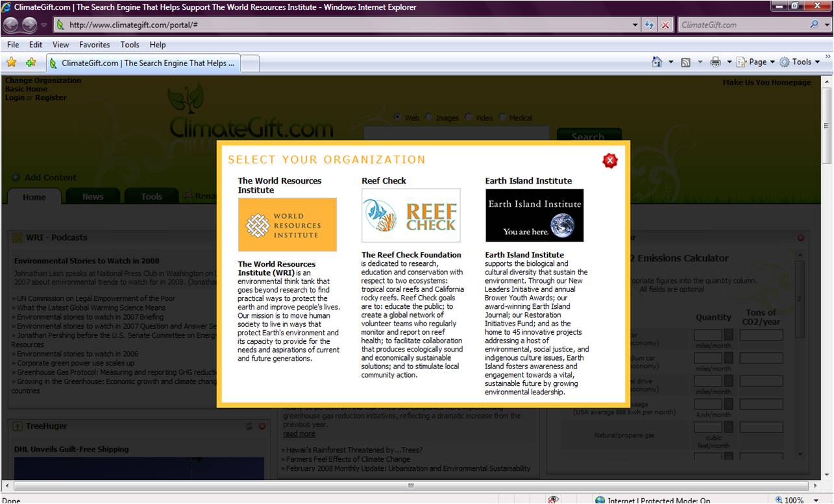Open the Page toolbar menu
Screen dimensions: 834x504
point(755,62)
